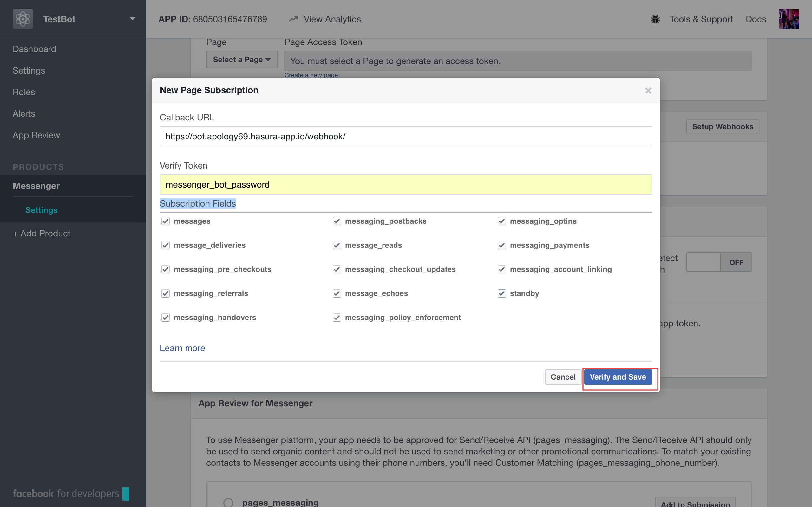Toggle the OFF switch

(x=719, y=262)
